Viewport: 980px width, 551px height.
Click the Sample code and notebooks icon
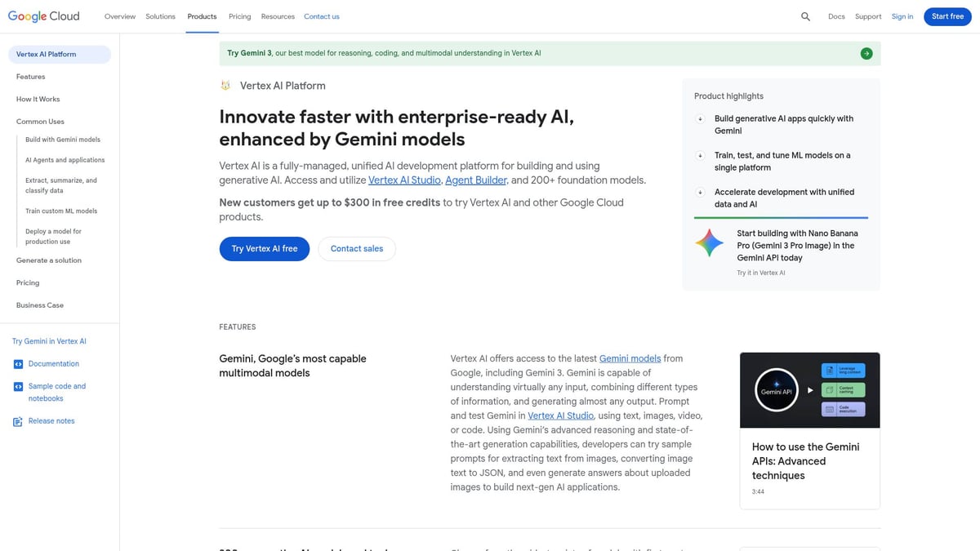18,386
